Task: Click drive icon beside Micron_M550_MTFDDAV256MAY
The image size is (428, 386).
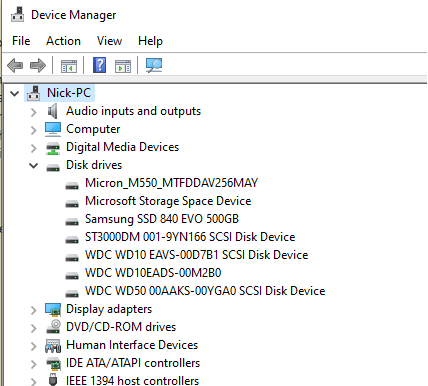Action: pos(72,185)
